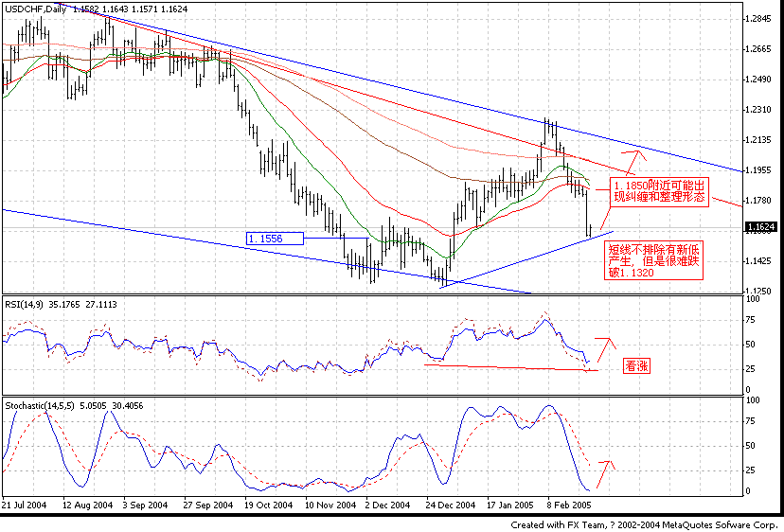The image size is (784, 532).
Task: Click the USDCHF,Daily chart title text
Action: click(35, 9)
